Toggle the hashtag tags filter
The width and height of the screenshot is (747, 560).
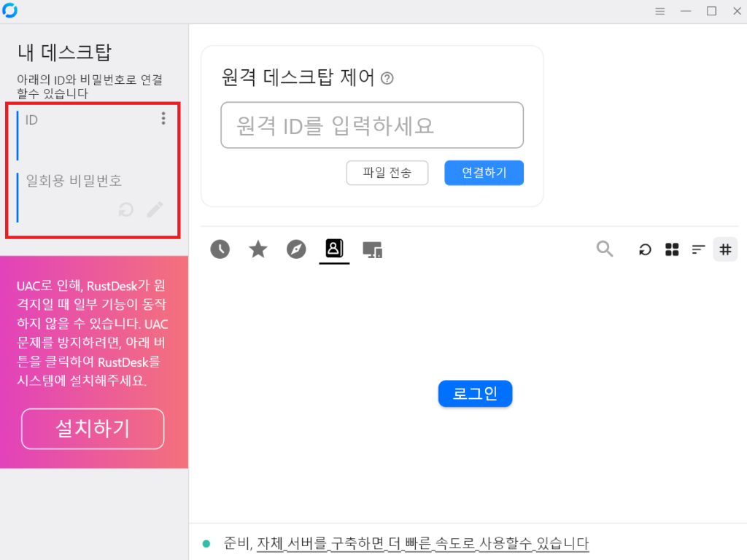pos(725,249)
